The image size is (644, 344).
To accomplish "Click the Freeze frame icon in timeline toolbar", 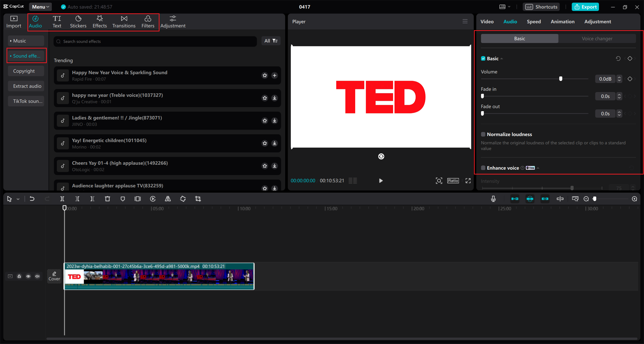I will (138, 199).
